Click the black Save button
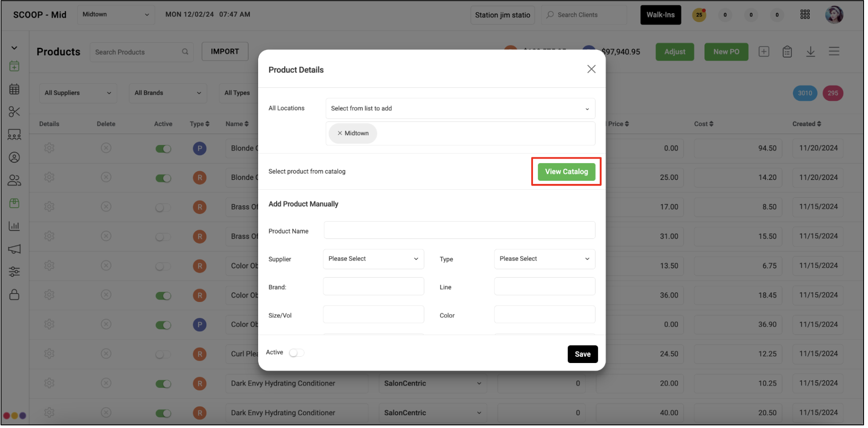 582,354
